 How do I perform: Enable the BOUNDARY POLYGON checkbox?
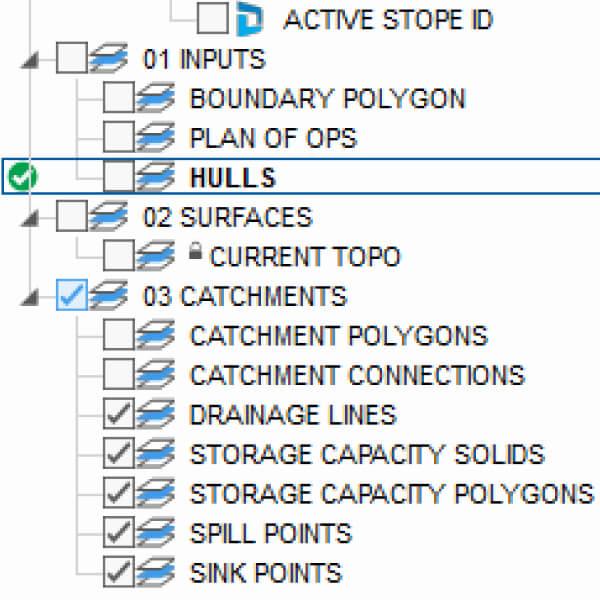(x=119, y=97)
